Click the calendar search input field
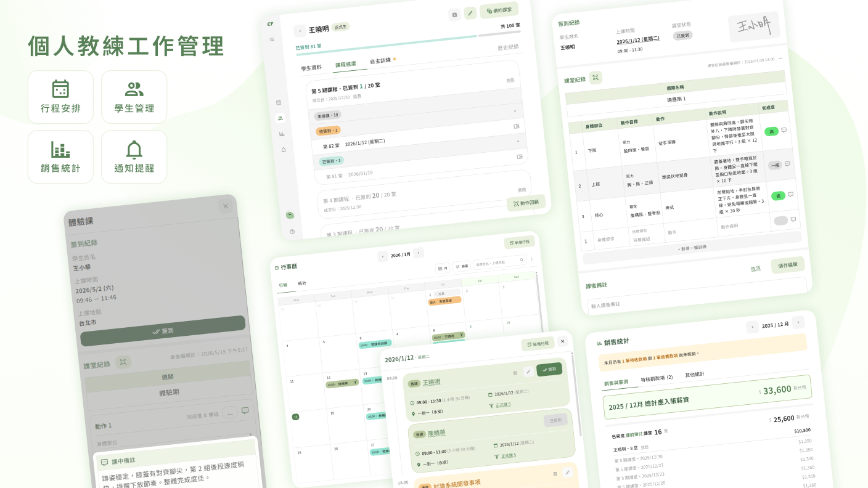The height and width of the screenshot is (488, 868). click(x=500, y=262)
